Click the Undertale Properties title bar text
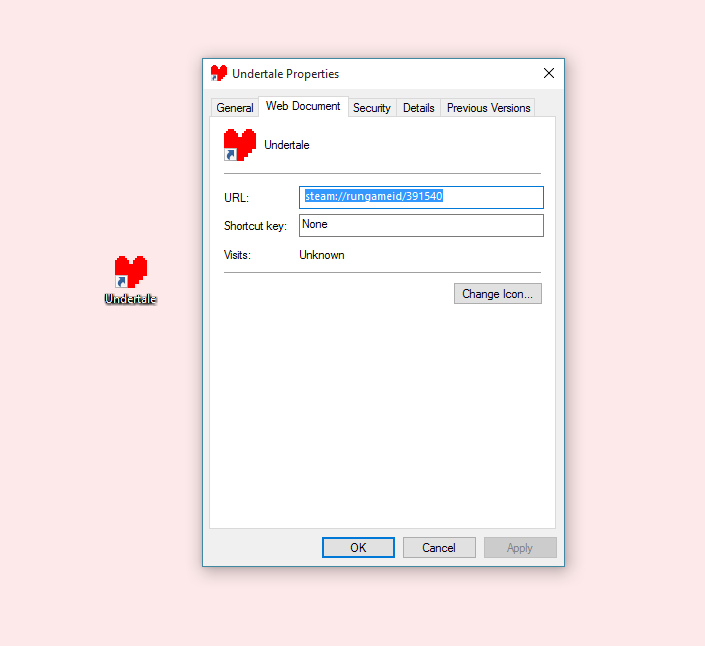 pyautogui.click(x=286, y=74)
